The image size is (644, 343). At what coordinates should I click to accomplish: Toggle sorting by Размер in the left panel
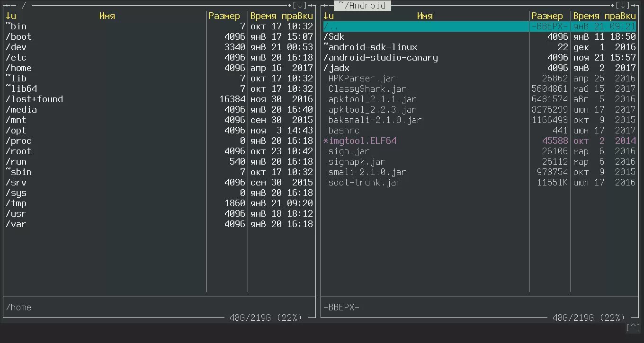[225, 16]
